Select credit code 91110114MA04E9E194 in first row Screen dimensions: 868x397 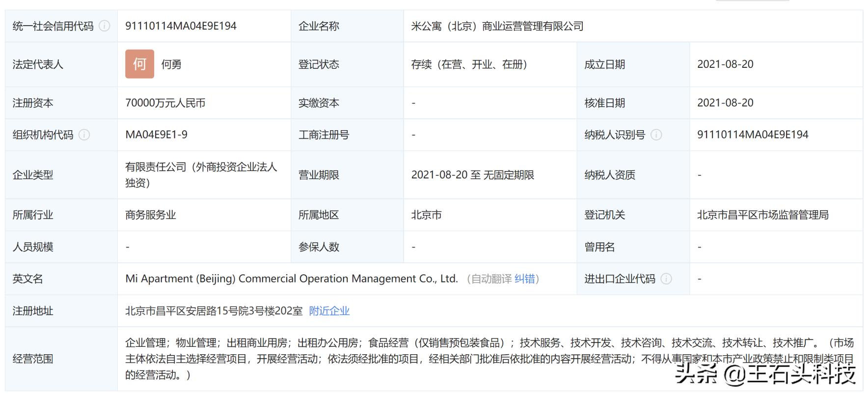(x=181, y=26)
